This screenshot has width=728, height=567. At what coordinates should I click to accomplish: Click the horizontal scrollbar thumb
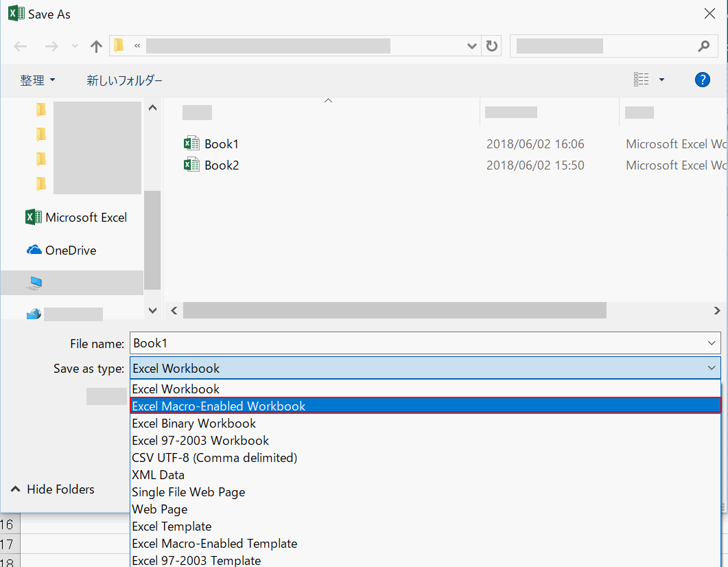[x=395, y=310]
